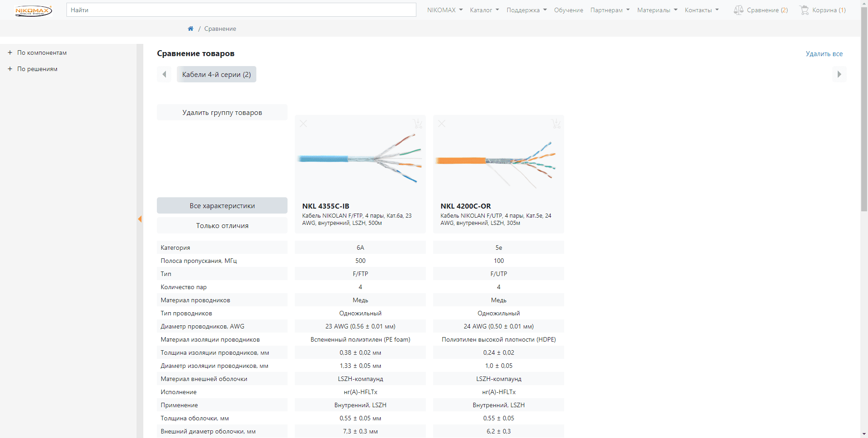Open the Партнерам dropdown menu
The image size is (868, 438).
coord(610,10)
